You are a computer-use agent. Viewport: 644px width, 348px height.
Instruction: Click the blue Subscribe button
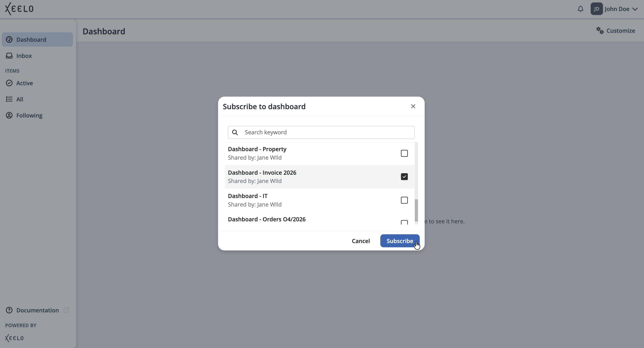[400, 241]
